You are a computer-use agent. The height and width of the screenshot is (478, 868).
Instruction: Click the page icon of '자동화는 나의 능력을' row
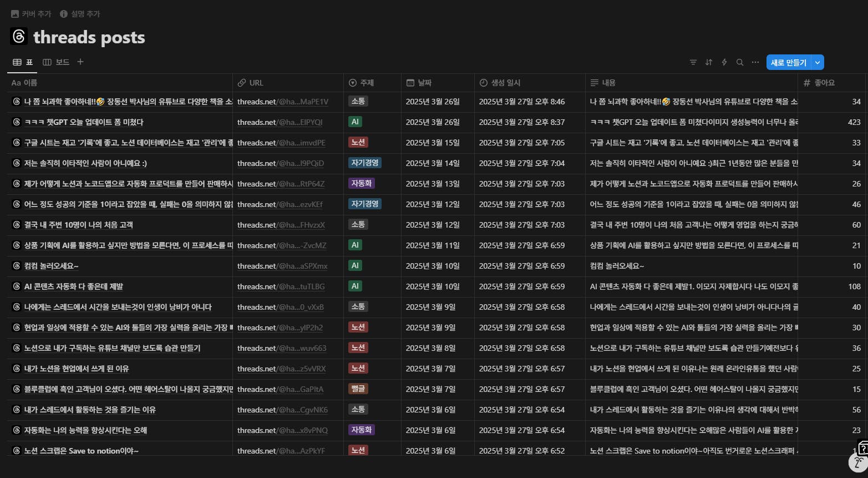(17, 430)
